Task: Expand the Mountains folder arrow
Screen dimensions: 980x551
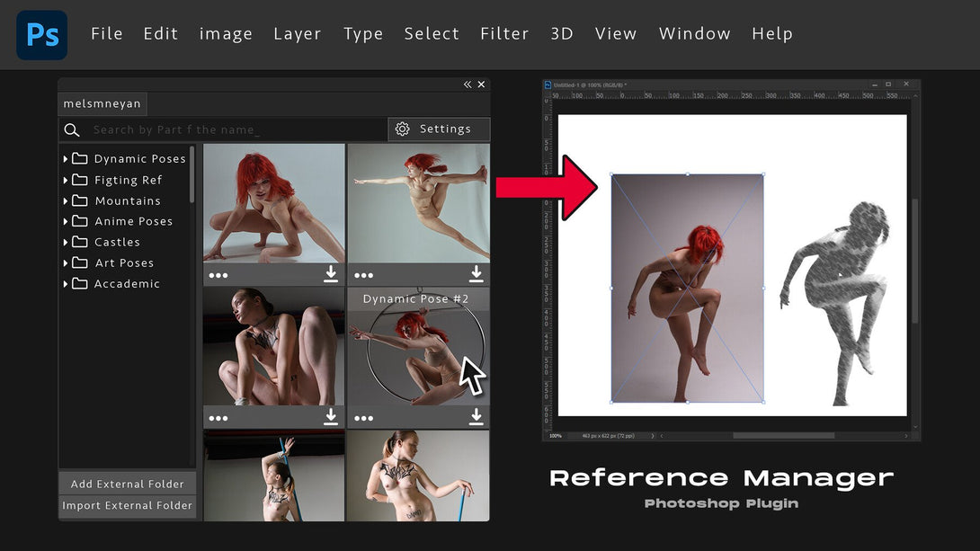Action: pyautogui.click(x=65, y=200)
